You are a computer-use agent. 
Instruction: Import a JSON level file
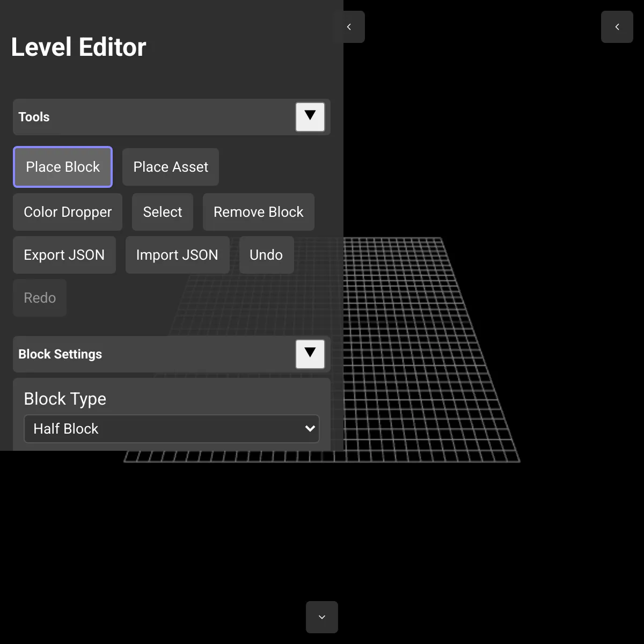click(x=177, y=254)
